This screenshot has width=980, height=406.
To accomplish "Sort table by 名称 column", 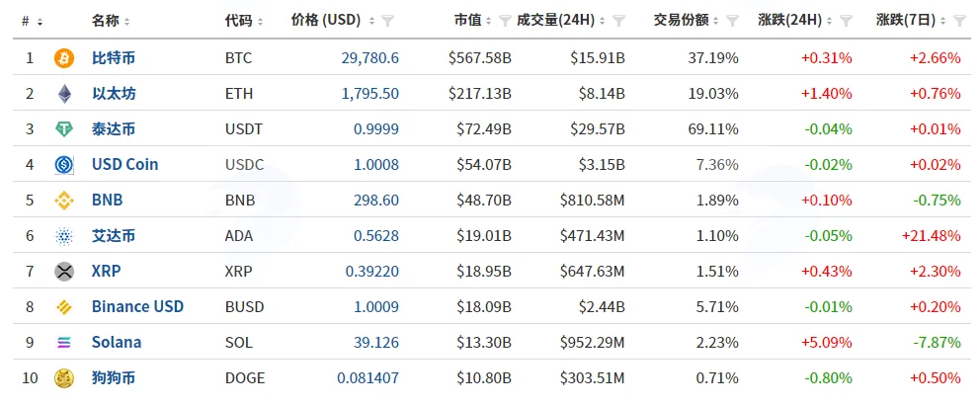I will pyautogui.click(x=126, y=22).
